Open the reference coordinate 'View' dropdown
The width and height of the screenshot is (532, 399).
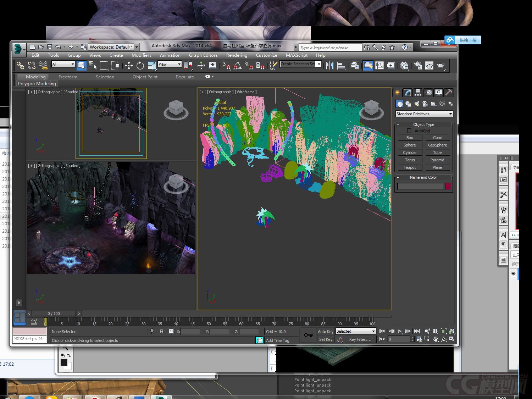pos(170,64)
